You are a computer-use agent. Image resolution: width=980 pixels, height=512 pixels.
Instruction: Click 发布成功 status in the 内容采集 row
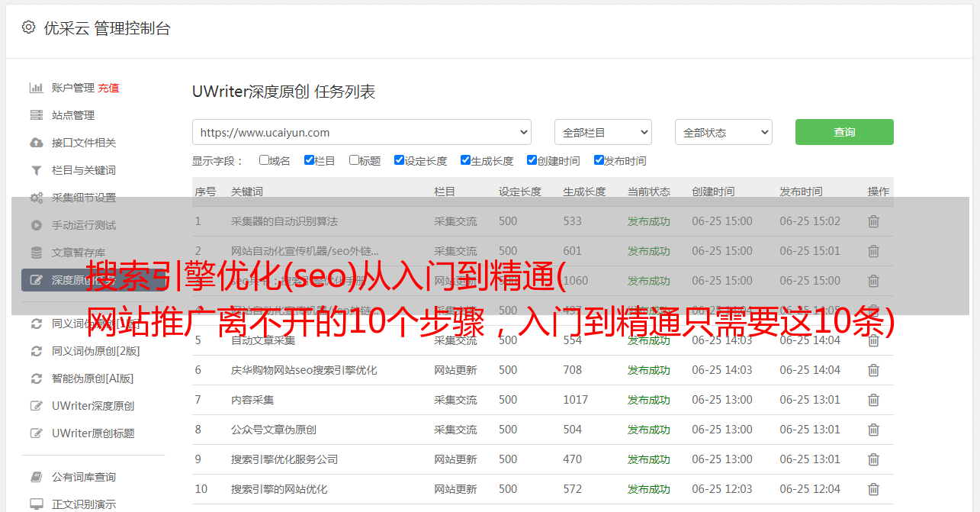click(x=649, y=400)
